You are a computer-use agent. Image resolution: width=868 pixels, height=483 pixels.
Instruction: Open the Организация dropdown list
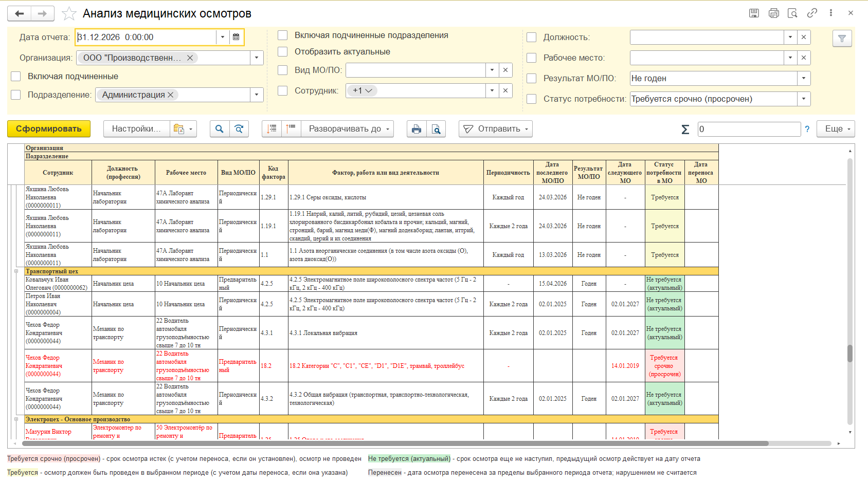point(257,58)
